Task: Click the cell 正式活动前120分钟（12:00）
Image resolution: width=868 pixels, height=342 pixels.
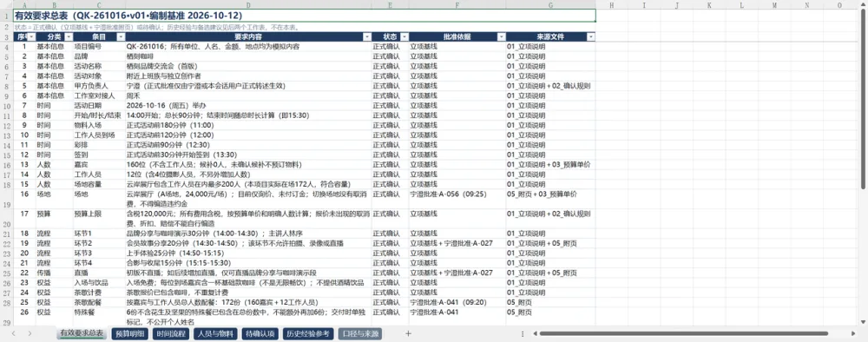Action: 248,135
